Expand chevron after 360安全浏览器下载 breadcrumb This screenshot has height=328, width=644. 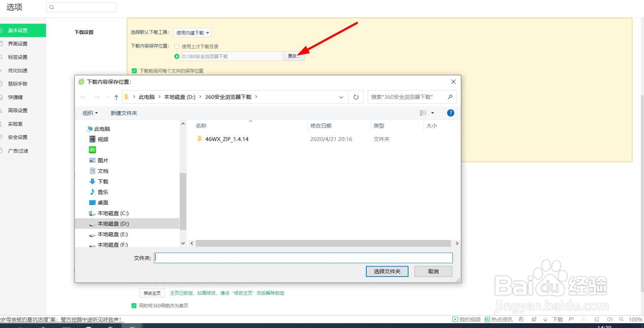(256, 97)
